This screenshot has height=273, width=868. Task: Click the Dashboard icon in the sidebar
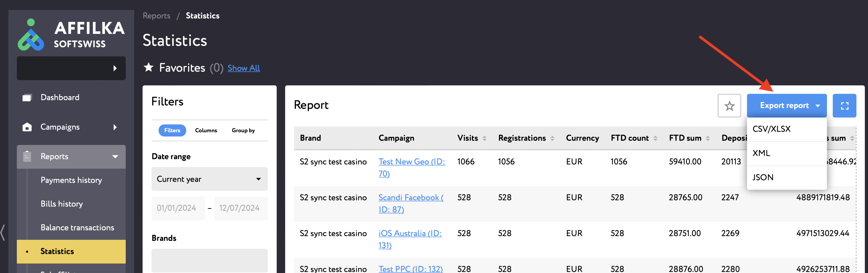pos(27,97)
